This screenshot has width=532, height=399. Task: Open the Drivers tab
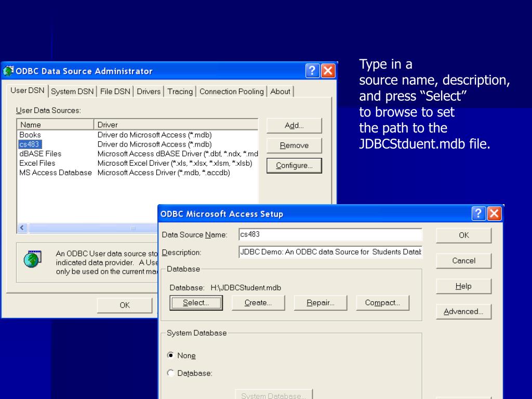(149, 91)
